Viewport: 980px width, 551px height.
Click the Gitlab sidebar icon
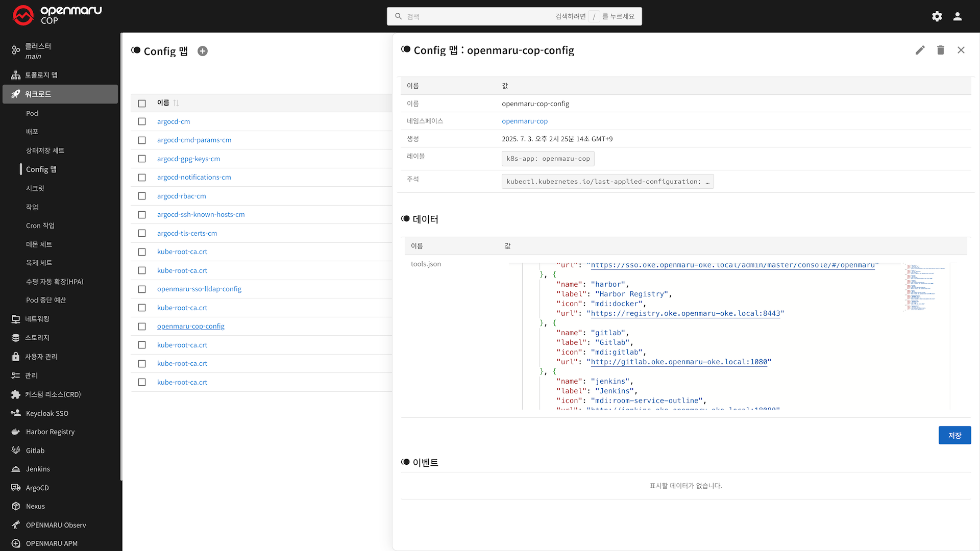tap(16, 450)
